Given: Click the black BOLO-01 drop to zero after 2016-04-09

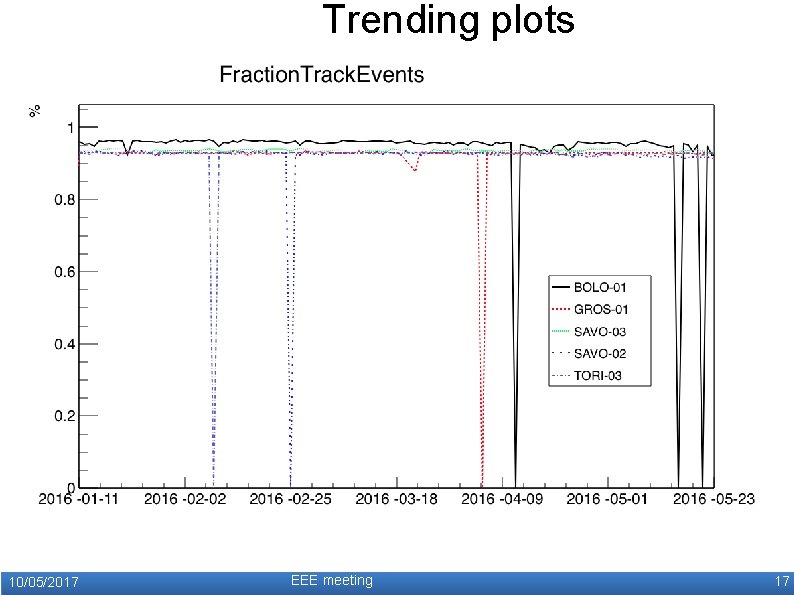Looking at the screenshot, I should pyautogui.click(x=515, y=315).
